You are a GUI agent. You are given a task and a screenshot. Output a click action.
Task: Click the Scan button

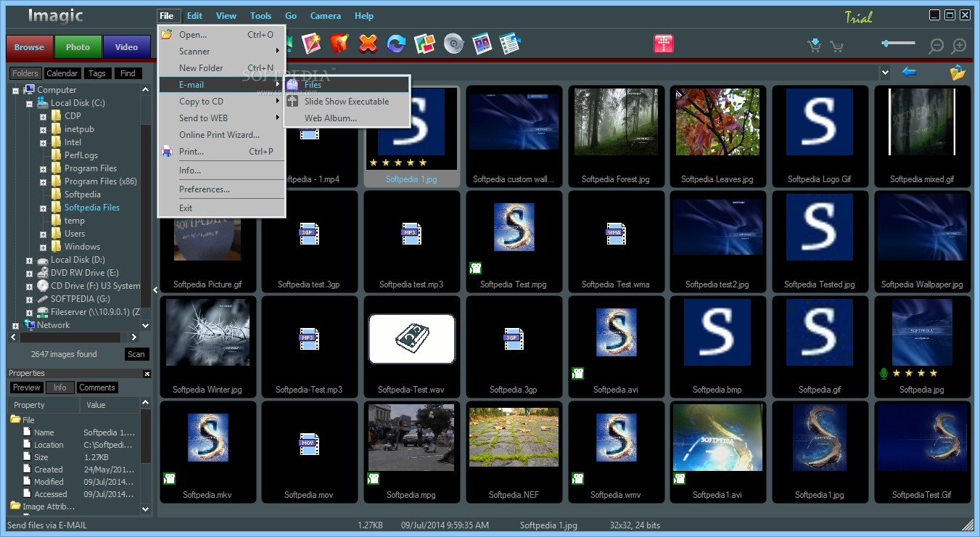(x=136, y=354)
